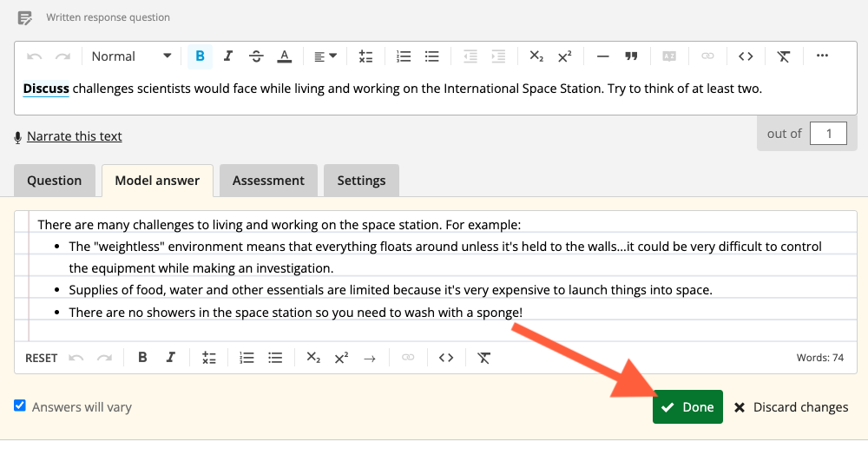Select the Model answer tab
This screenshot has width=868, height=455.
pyautogui.click(x=157, y=181)
